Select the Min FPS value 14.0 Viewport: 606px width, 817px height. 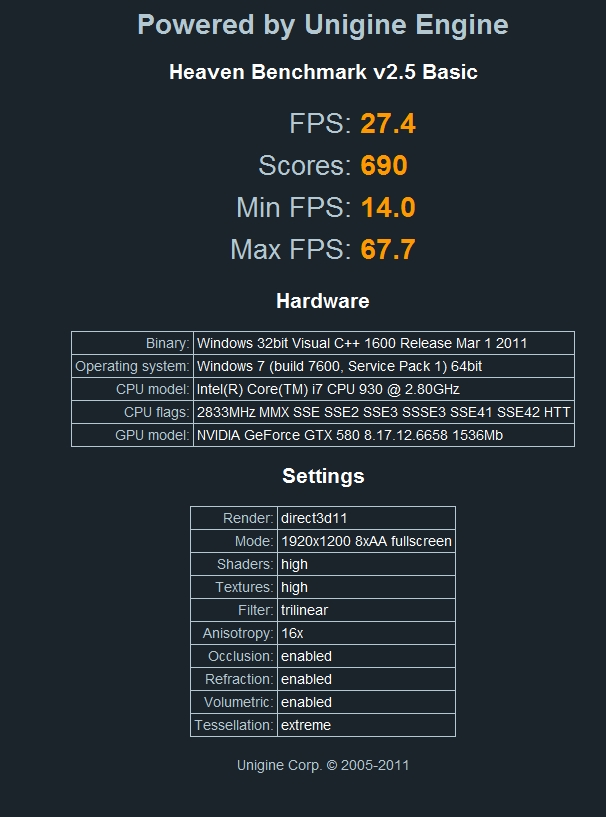click(x=388, y=207)
